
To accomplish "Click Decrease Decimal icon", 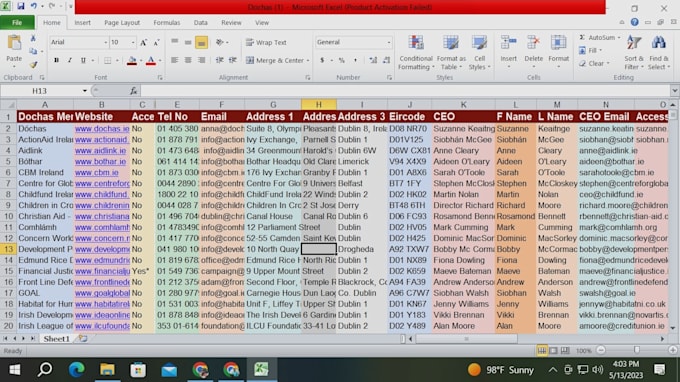I will [x=386, y=60].
